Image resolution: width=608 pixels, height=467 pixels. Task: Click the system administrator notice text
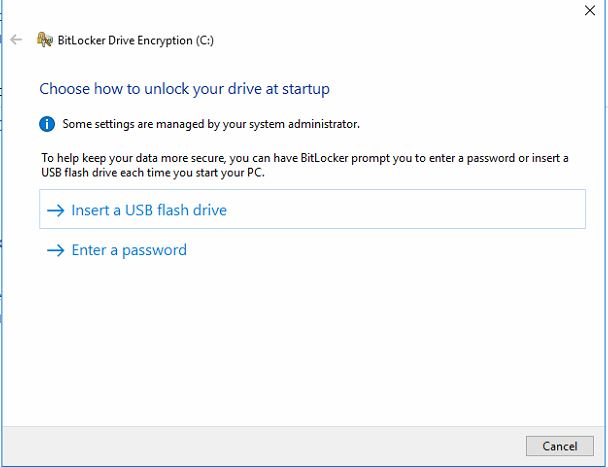pyautogui.click(x=210, y=124)
